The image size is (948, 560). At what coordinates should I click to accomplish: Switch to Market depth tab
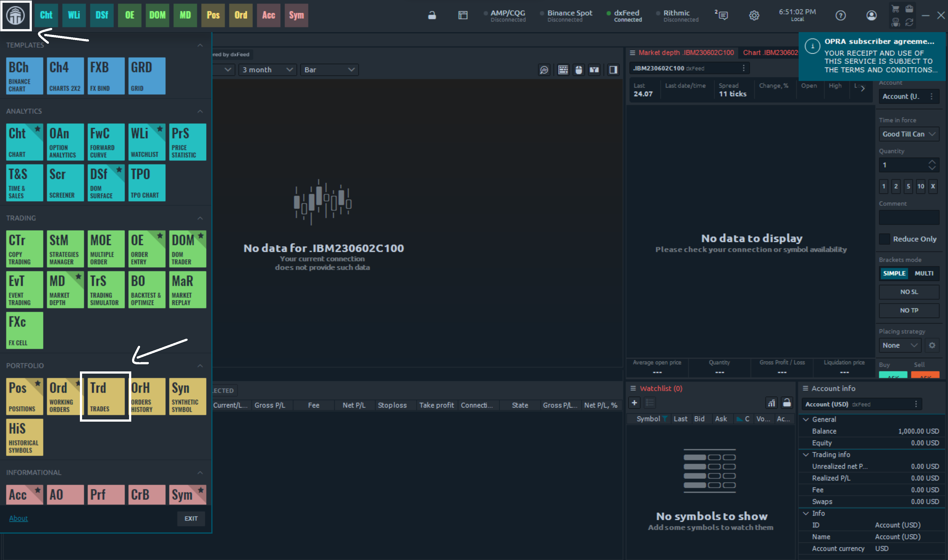coord(686,53)
